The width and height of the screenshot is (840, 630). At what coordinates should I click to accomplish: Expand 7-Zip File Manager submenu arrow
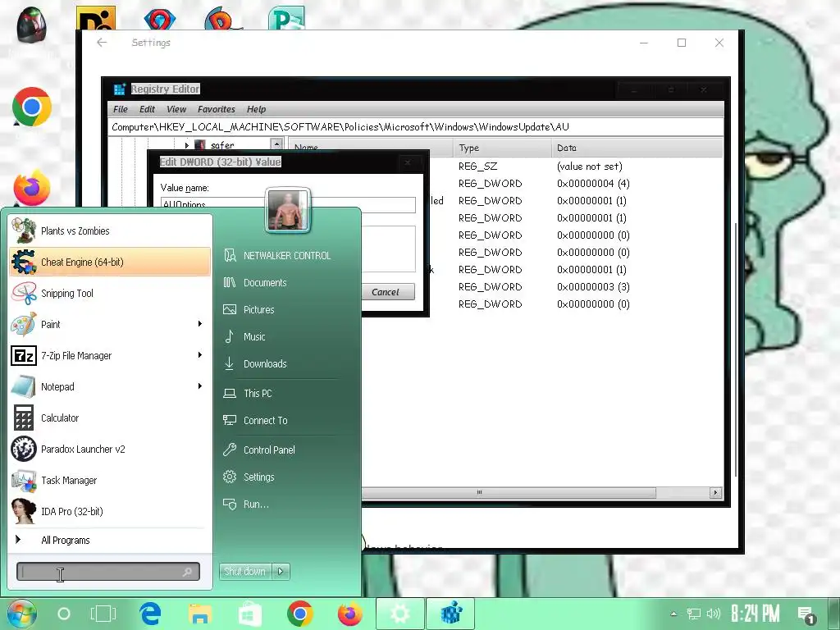point(200,354)
